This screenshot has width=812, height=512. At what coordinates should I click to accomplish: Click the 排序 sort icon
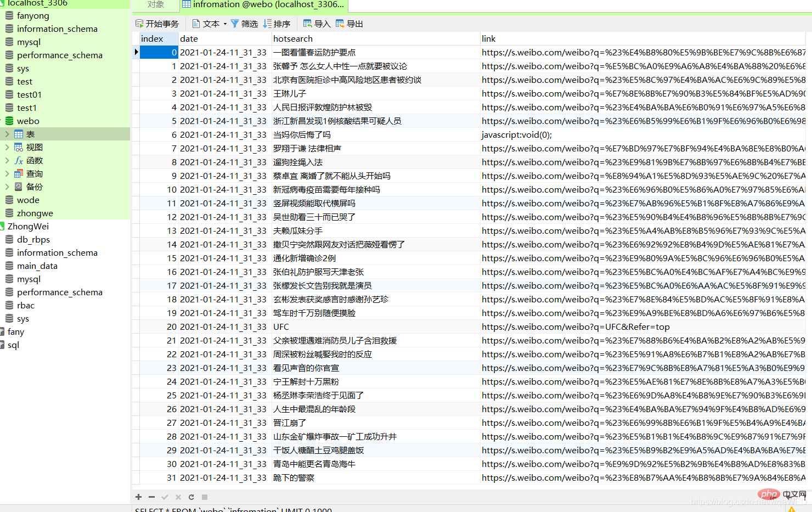tap(267, 24)
